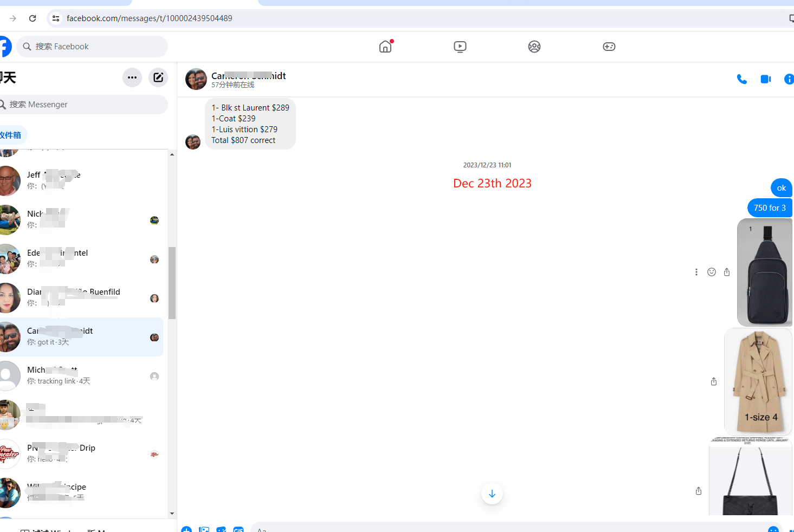
Task: Compose a new message with the pencil icon
Action: 158,77
